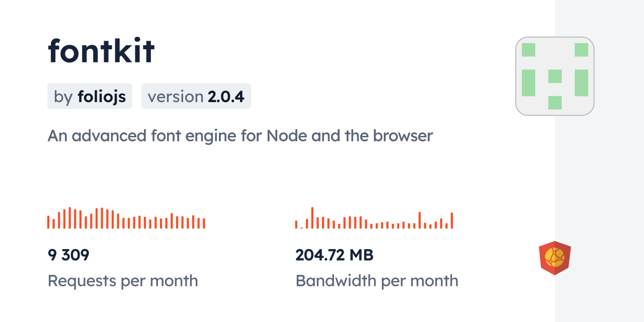Screen dimensions: 644x322
Task: Open the foliojs author badge
Action: coord(90,96)
